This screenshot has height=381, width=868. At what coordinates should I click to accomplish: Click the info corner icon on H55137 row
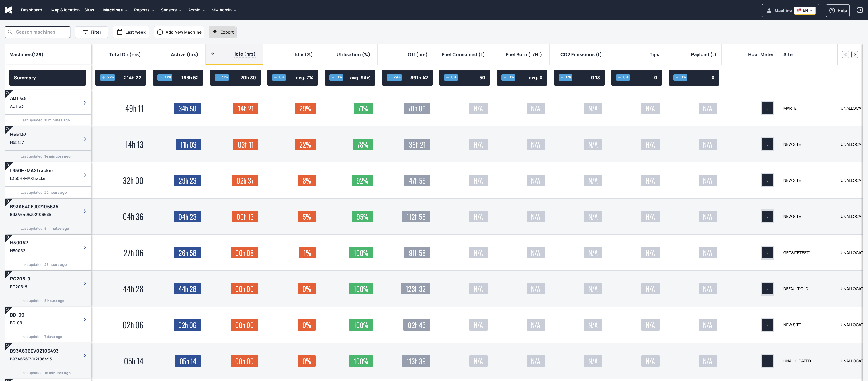pyautogui.click(x=7, y=129)
